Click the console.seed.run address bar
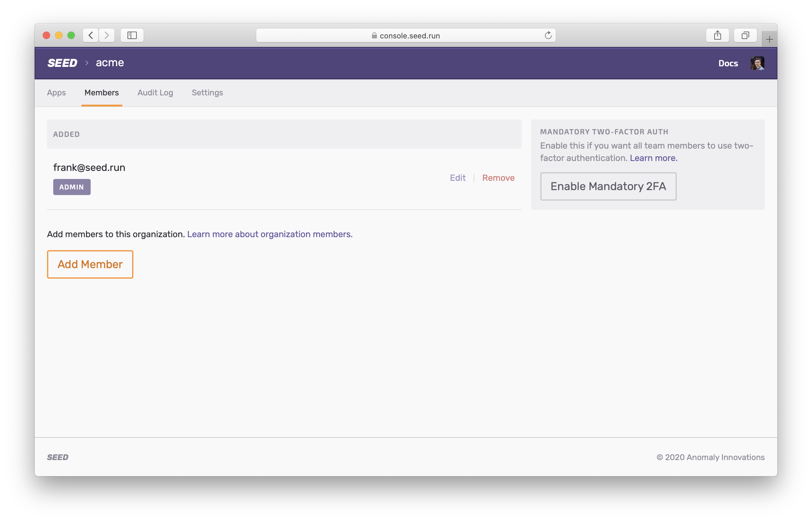The width and height of the screenshot is (812, 522). (x=405, y=36)
